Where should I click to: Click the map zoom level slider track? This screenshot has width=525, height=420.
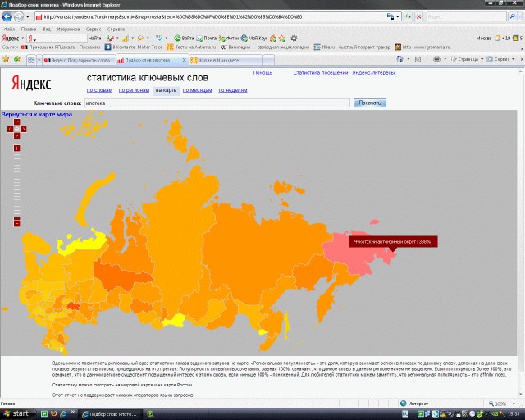click(16, 185)
